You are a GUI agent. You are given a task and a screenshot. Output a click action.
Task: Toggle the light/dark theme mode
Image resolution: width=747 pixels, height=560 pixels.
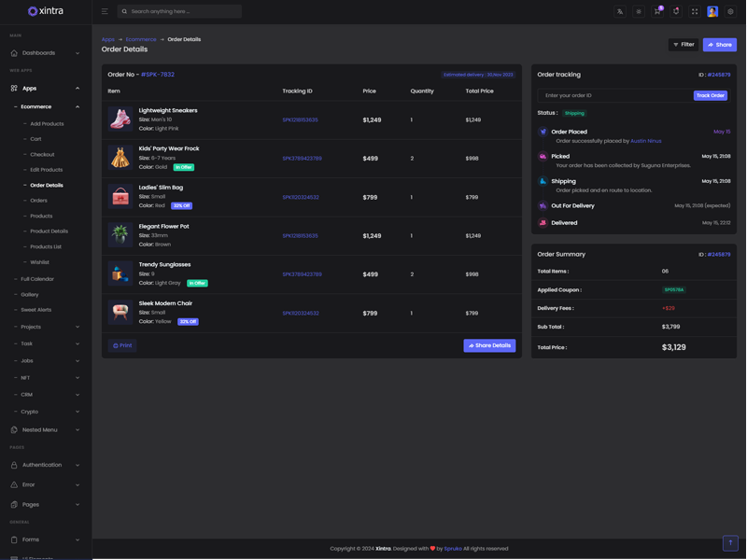tap(639, 12)
